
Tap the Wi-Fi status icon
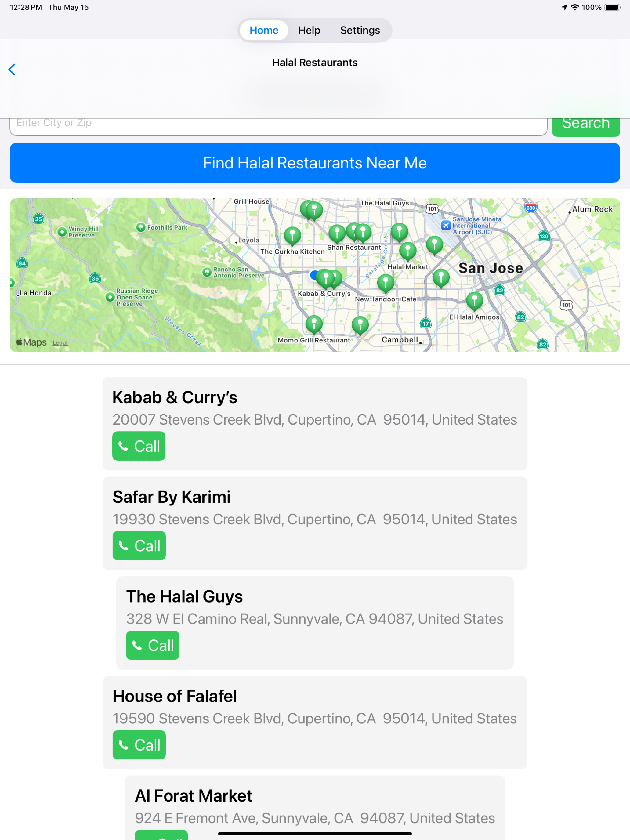coord(575,7)
